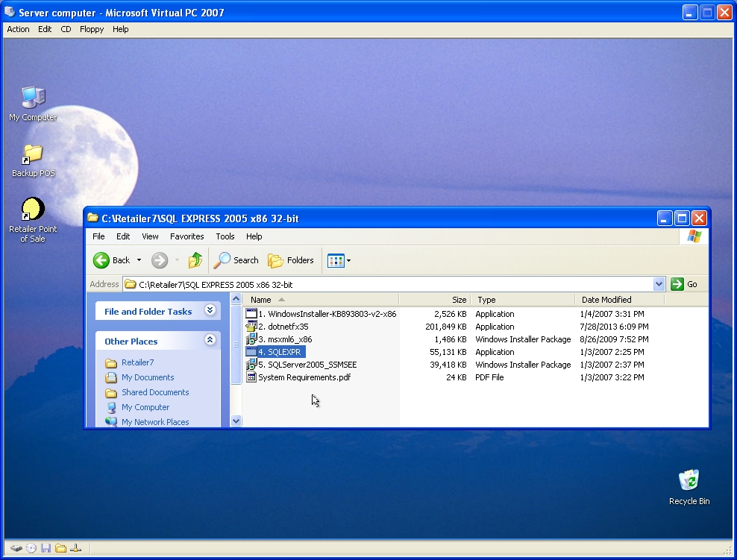The width and height of the screenshot is (737, 560).
Task: Open the Floppy menu in Virtual PC
Action: [92, 29]
